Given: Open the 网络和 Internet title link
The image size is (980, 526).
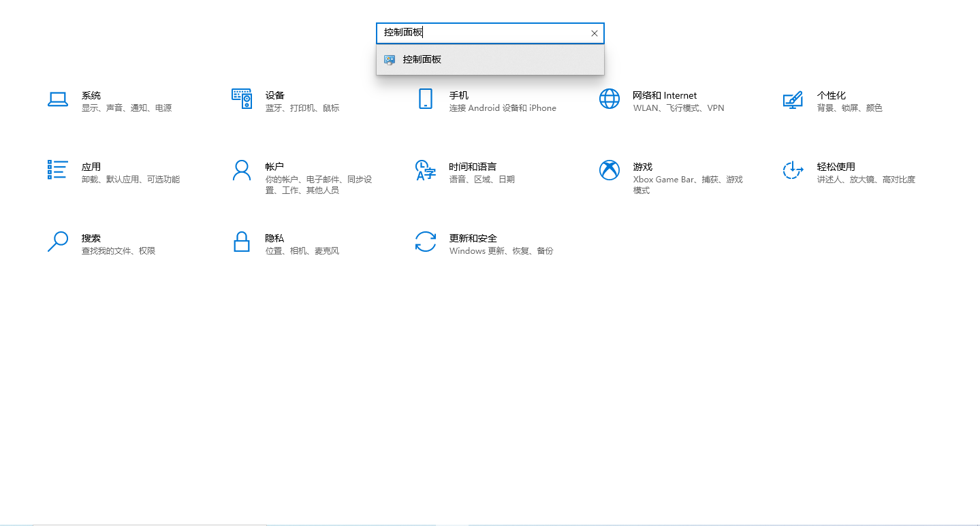Looking at the screenshot, I should point(665,95).
